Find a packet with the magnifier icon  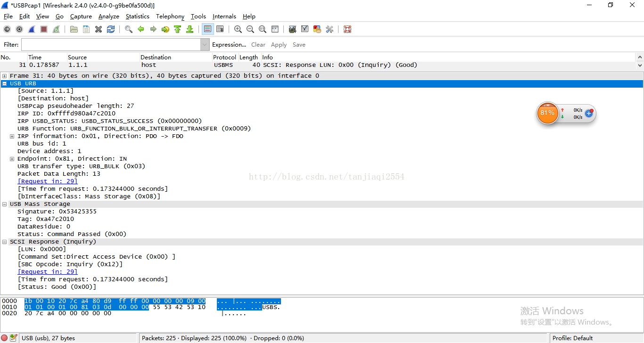(129, 29)
